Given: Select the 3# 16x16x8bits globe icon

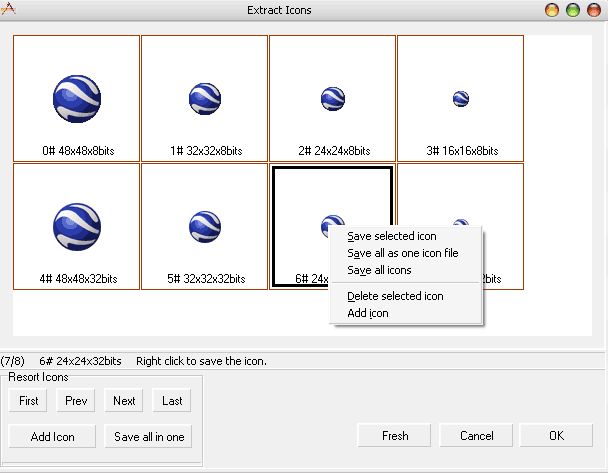Looking at the screenshot, I should tap(460, 98).
